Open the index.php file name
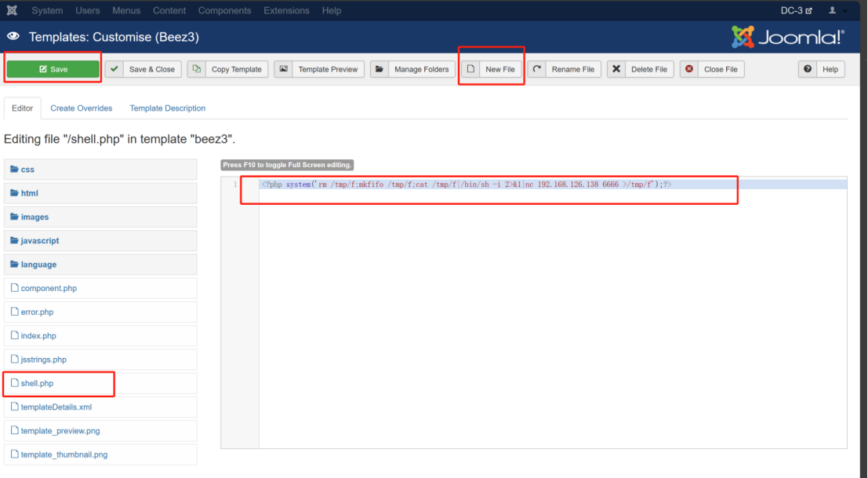The image size is (868, 478). [x=38, y=336]
